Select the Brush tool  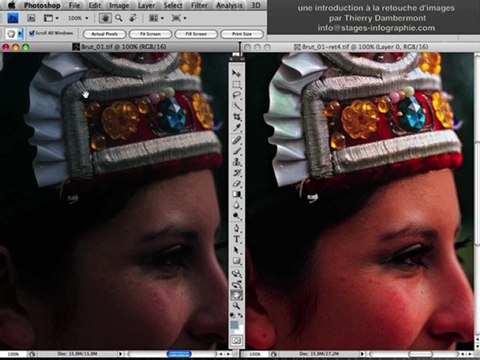tap(236, 151)
